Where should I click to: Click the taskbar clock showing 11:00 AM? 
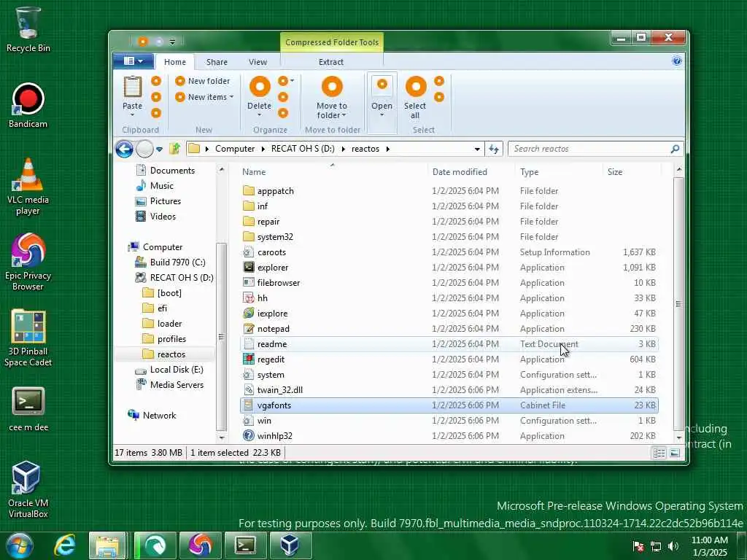[709, 546]
